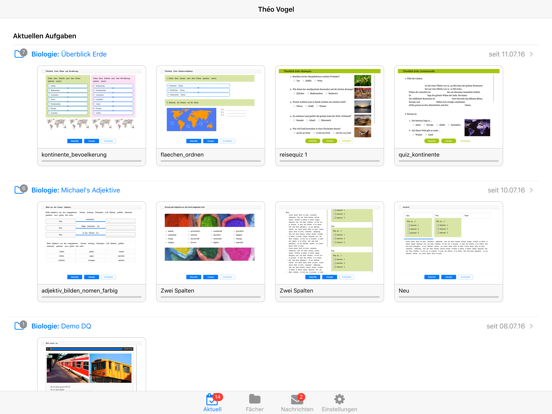Click the seit 08.07.16 date text

pyautogui.click(x=506, y=326)
